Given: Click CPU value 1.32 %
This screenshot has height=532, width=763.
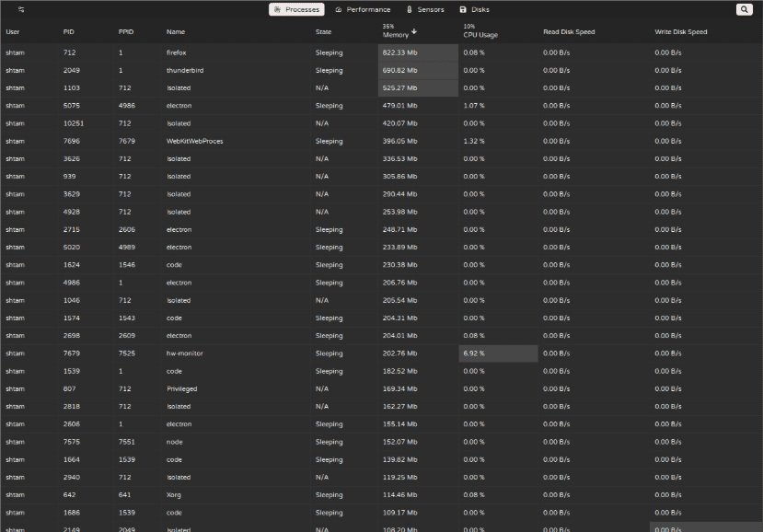Looking at the screenshot, I should pyautogui.click(x=474, y=141).
